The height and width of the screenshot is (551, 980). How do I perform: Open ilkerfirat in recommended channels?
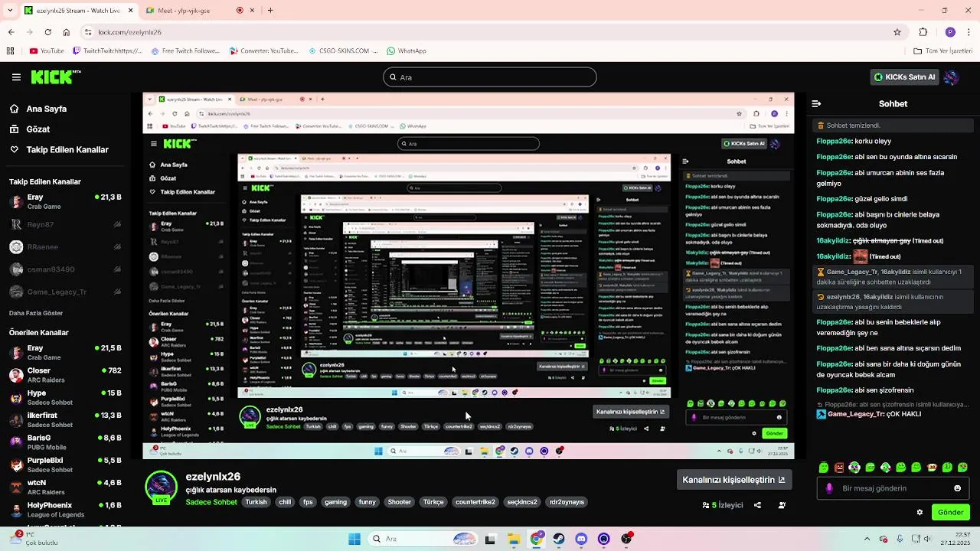(65, 420)
